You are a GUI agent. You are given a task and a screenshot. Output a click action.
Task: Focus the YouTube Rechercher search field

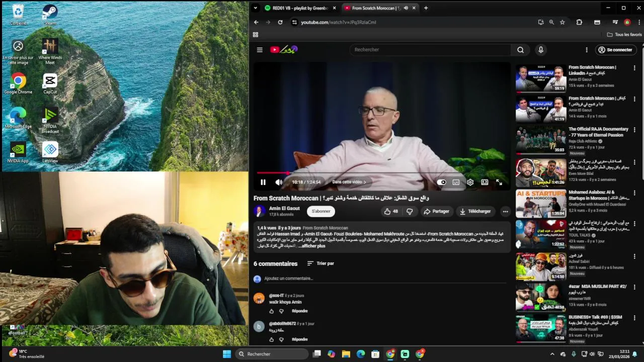(x=430, y=50)
